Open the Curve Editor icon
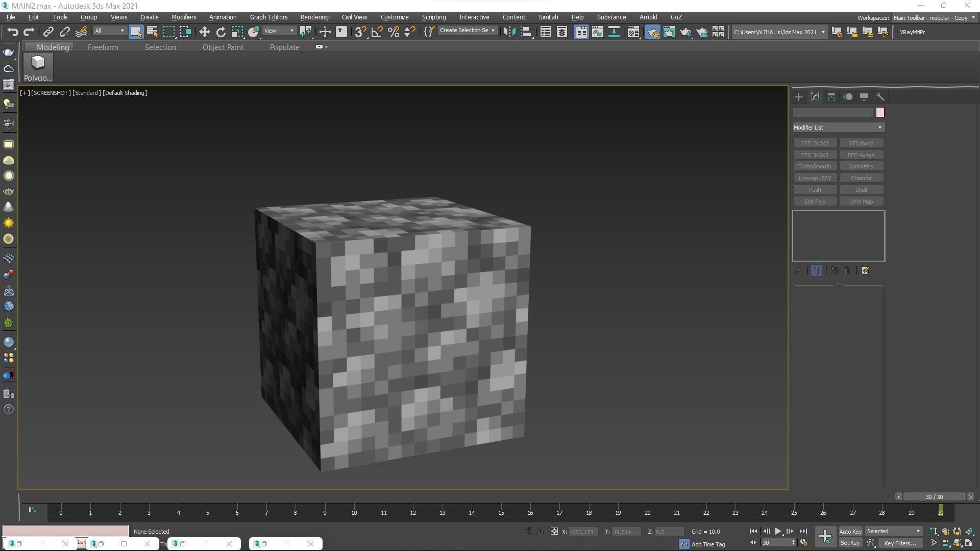The height and width of the screenshot is (551, 980). click(597, 32)
